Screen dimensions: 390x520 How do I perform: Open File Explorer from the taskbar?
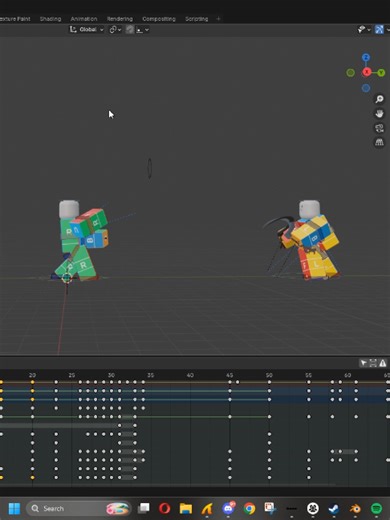(x=186, y=509)
